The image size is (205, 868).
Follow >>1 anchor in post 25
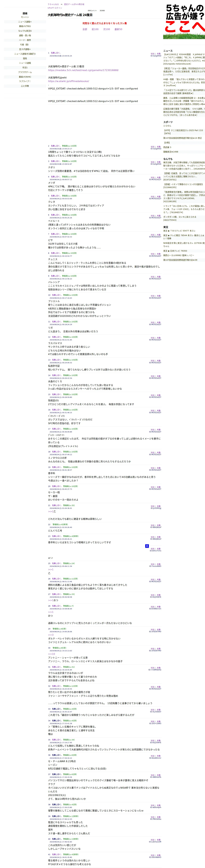coord(51,569)
